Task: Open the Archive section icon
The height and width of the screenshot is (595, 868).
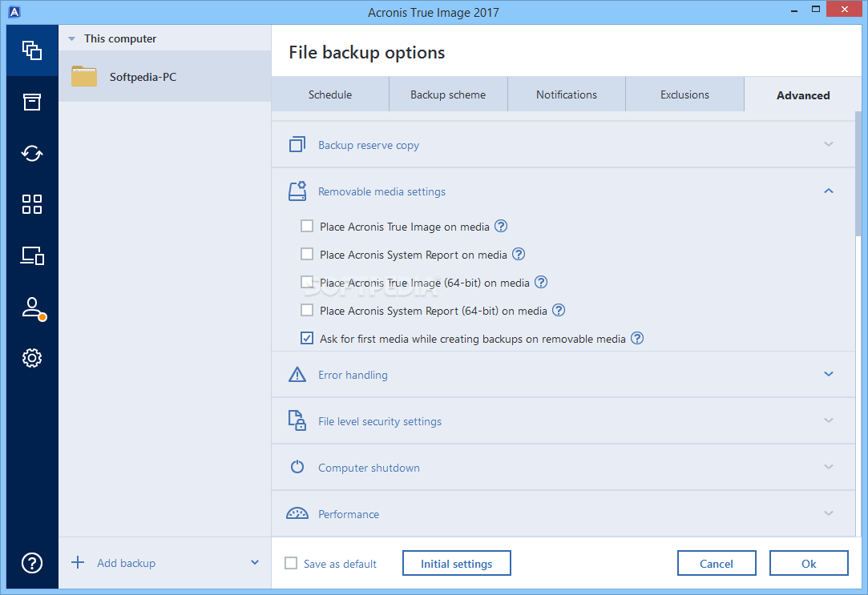Action: [x=32, y=102]
